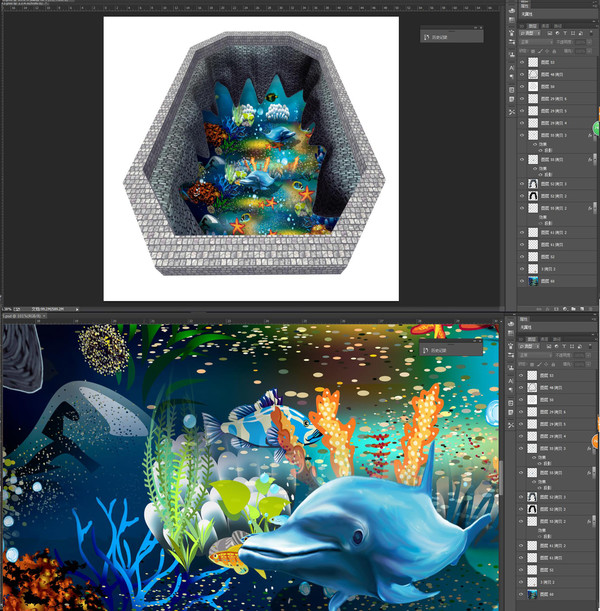This screenshot has height=611, width=600.
Task: Open the fill slider arrow in the upper Layers panel
Action: (589, 51)
